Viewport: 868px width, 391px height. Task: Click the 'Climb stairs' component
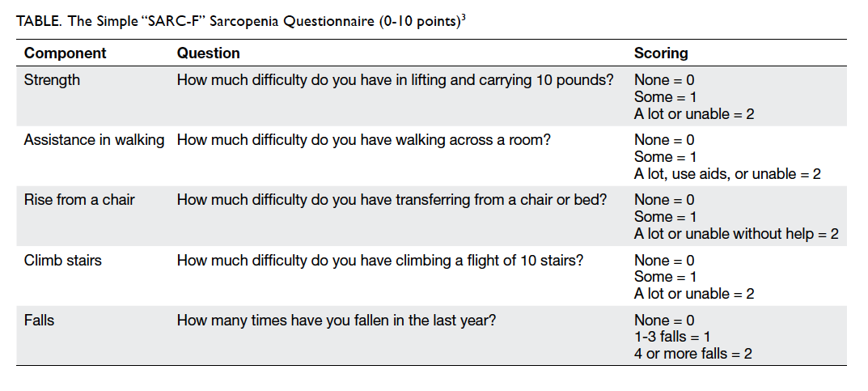click(62, 261)
